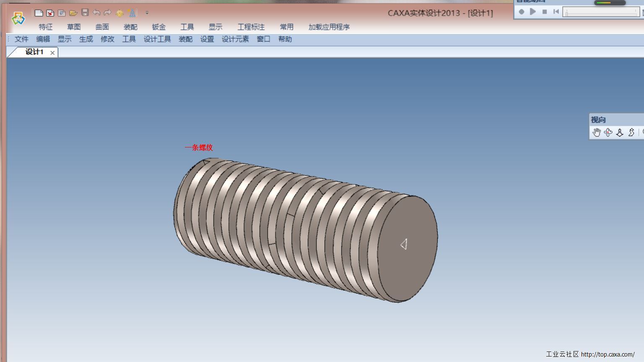
Task: Switch to the 常用 ribbon tab
Action: pyautogui.click(x=287, y=27)
